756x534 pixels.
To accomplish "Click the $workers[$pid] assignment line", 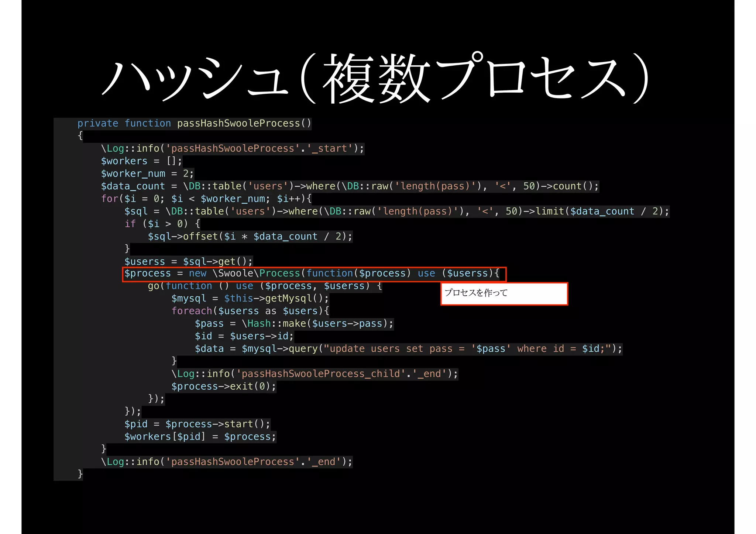I will click(x=200, y=437).
